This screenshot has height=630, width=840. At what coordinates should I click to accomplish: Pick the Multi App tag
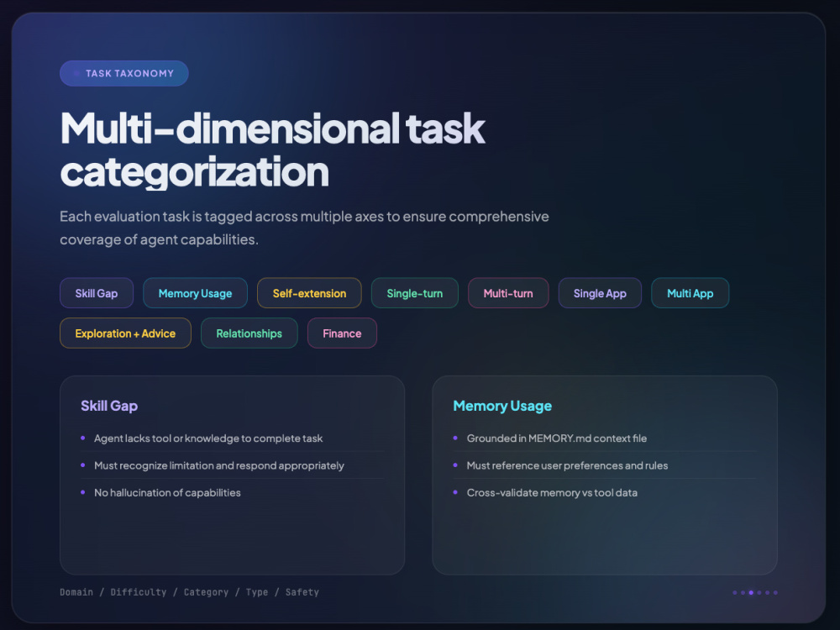tap(690, 293)
